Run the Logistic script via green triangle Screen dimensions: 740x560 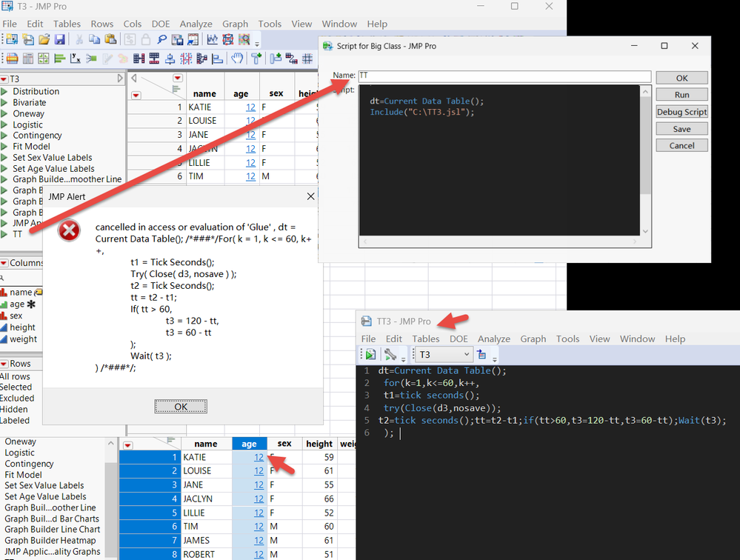tap(4, 124)
